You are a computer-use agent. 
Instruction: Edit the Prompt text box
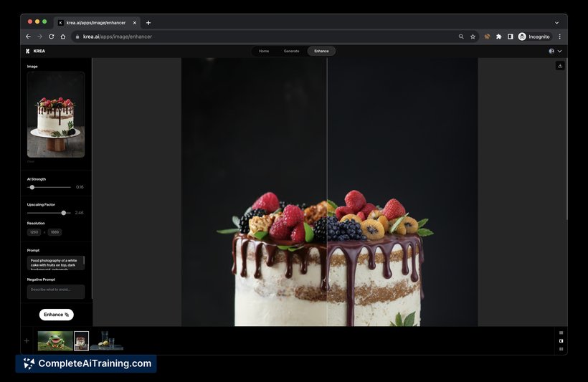(55, 263)
